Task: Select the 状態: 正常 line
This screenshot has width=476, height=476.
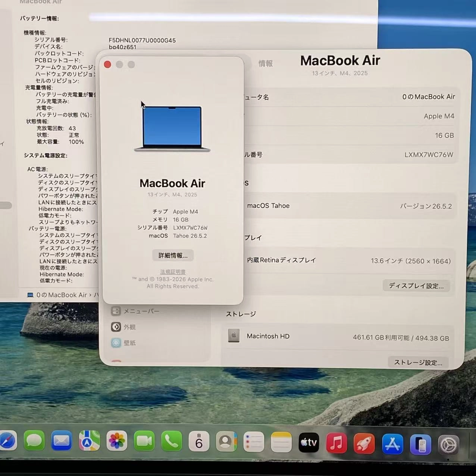Action: click(x=58, y=135)
